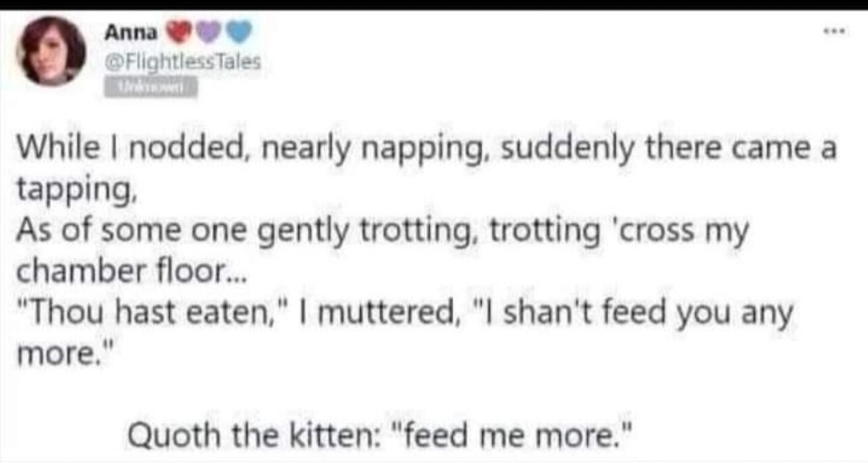This screenshot has height=463, width=868.
Task: Click the word 'muttered' in the tweet
Action: (x=385, y=313)
